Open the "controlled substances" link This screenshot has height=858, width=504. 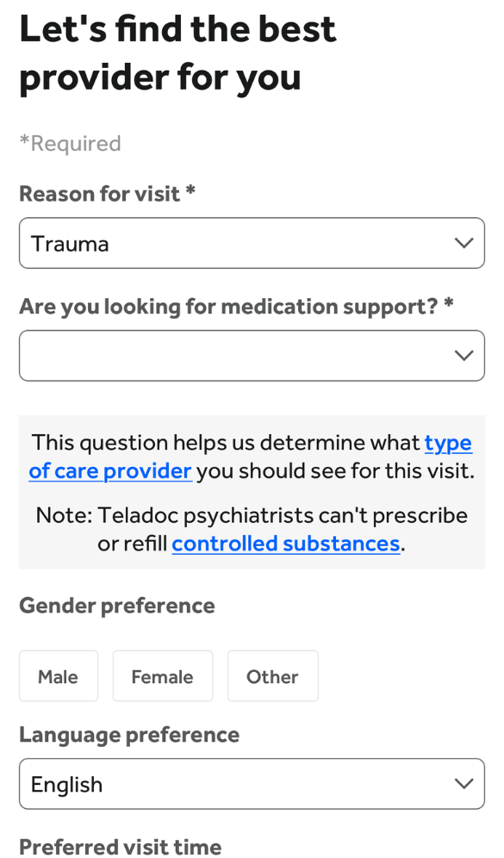[x=285, y=544]
